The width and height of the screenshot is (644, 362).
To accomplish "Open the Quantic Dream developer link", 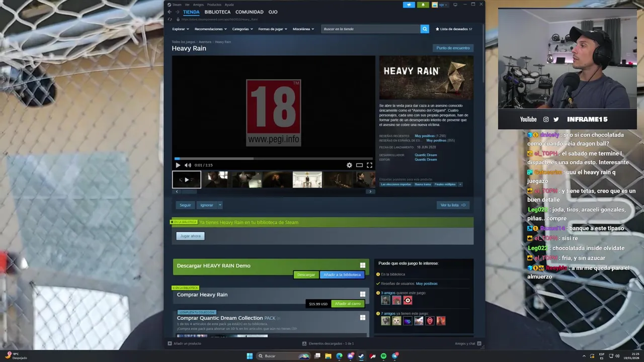I will 426,155.
